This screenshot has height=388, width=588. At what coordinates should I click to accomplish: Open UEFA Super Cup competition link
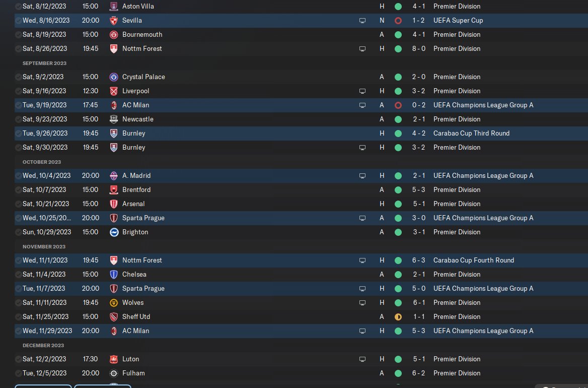pyautogui.click(x=458, y=20)
